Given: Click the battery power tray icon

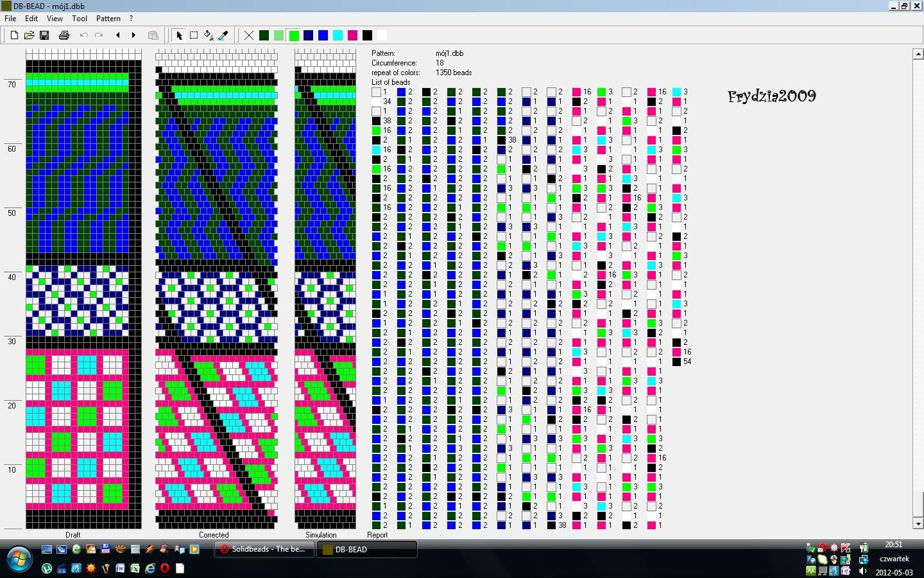Looking at the screenshot, I should point(864,547).
